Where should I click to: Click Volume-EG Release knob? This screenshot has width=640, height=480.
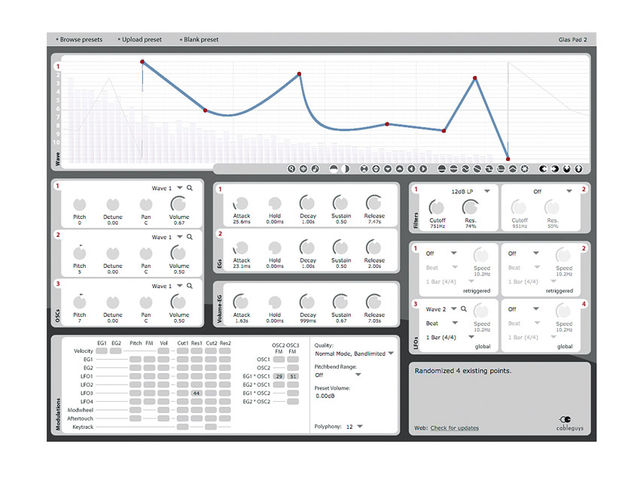click(x=374, y=302)
